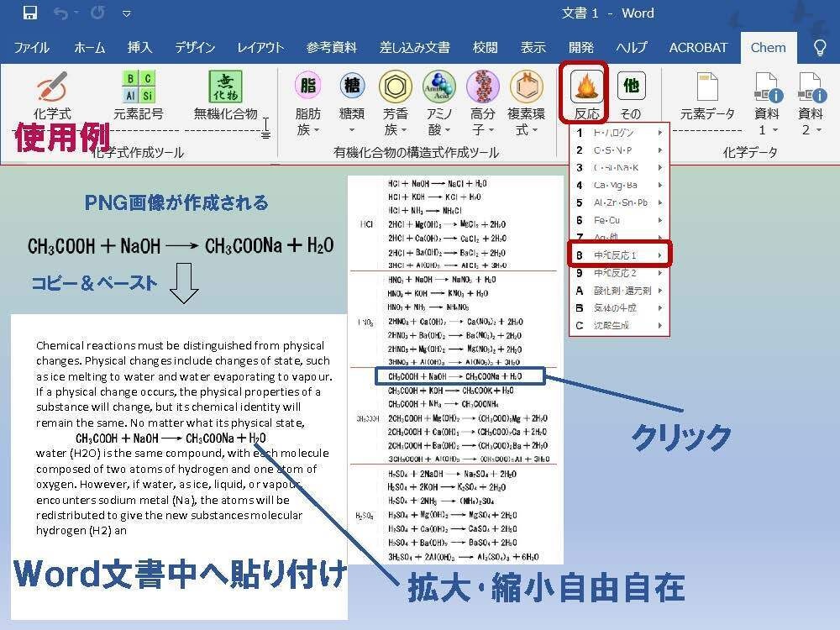This screenshot has width=840, height=630.
Task: Click the 無機化合物 inorganic compounds icon
Action: click(225, 96)
